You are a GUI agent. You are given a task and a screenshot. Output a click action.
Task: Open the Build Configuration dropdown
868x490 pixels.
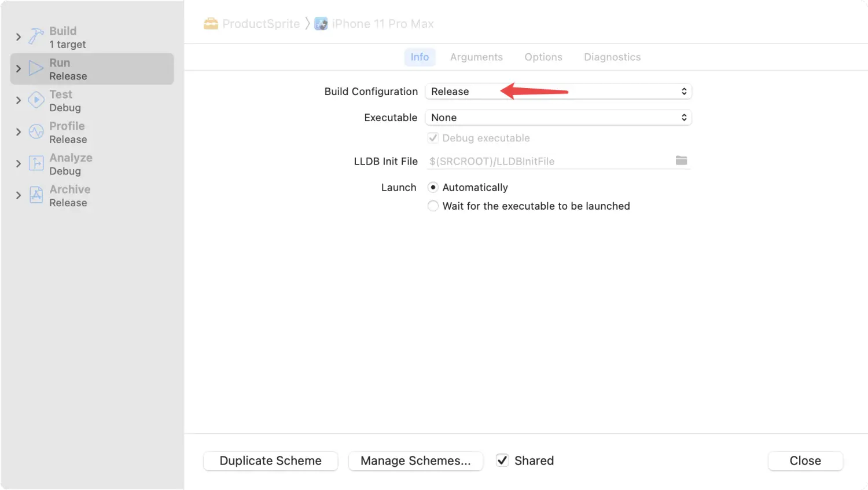[x=558, y=92]
